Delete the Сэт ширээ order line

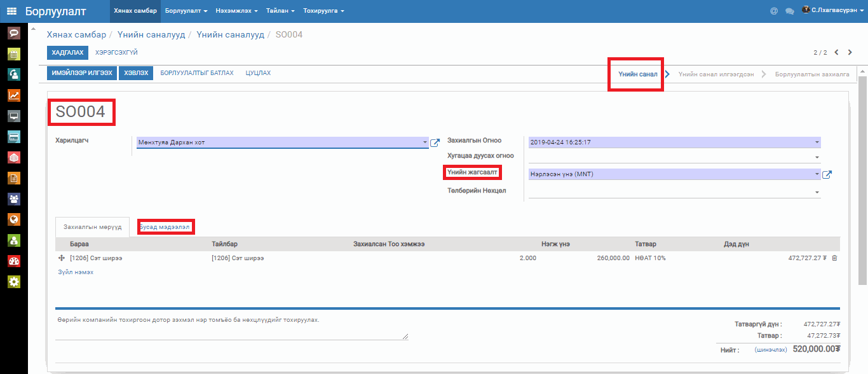click(x=835, y=258)
